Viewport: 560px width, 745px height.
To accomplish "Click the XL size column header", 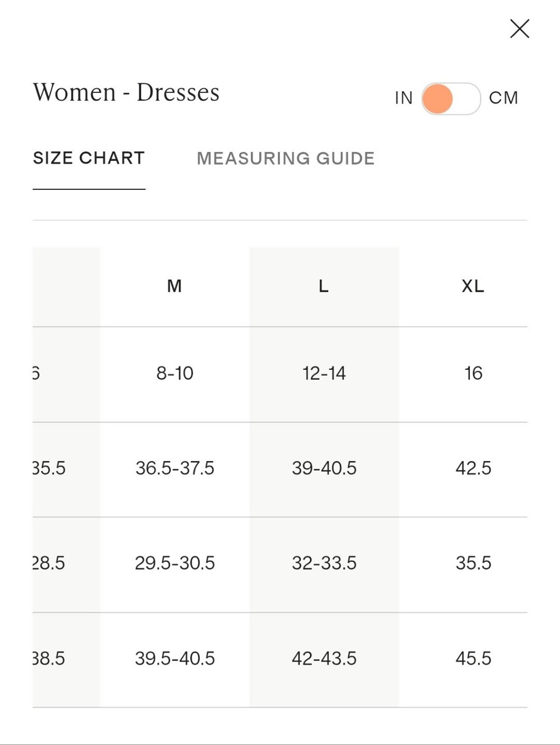I will [x=473, y=286].
